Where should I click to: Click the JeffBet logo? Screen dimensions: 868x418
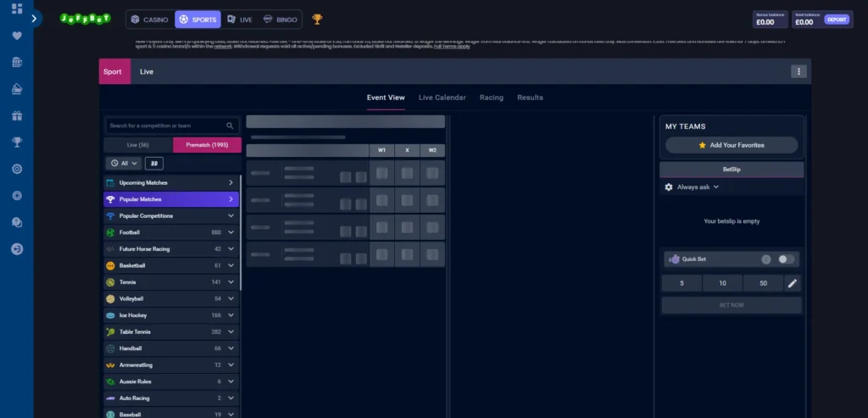tap(86, 19)
